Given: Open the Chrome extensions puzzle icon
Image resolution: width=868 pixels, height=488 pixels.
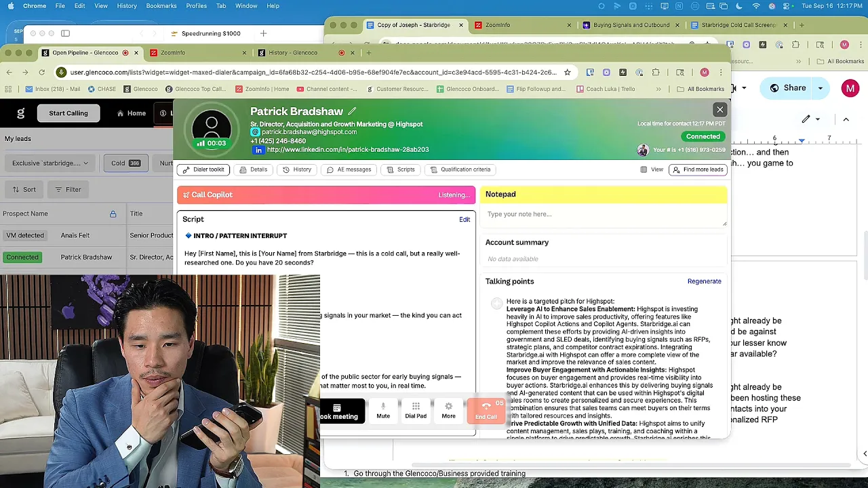Looking at the screenshot, I should (655, 73).
